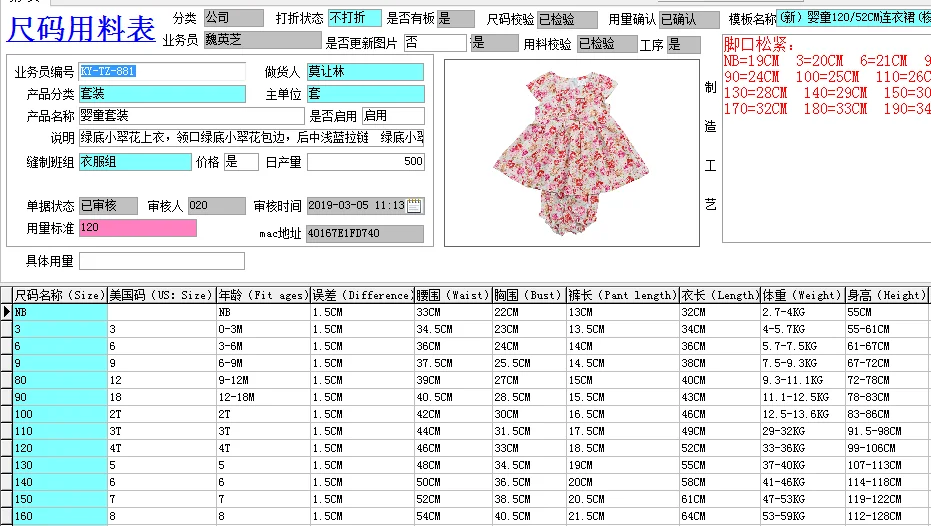The width and height of the screenshot is (931, 526).
Task: Click the 说明 description field
Action: [x=251, y=138]
